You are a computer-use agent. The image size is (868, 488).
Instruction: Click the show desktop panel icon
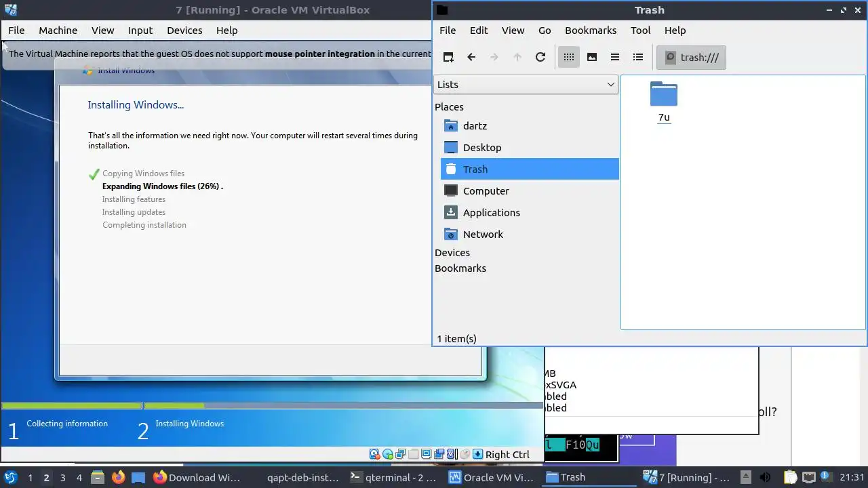click(138, 477)
